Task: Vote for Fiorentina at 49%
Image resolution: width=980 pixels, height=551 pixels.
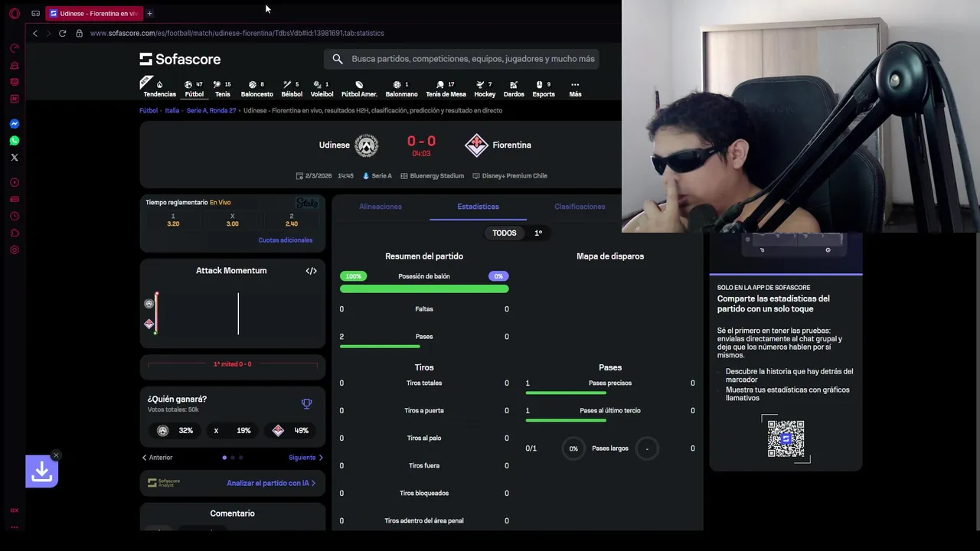Action: [x=290, y=431]
